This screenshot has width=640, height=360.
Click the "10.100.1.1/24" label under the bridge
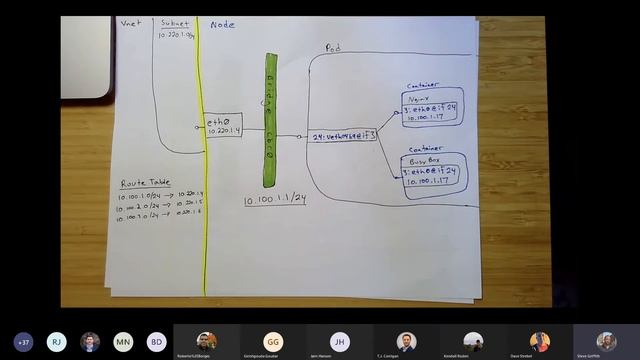click(275, 200)
